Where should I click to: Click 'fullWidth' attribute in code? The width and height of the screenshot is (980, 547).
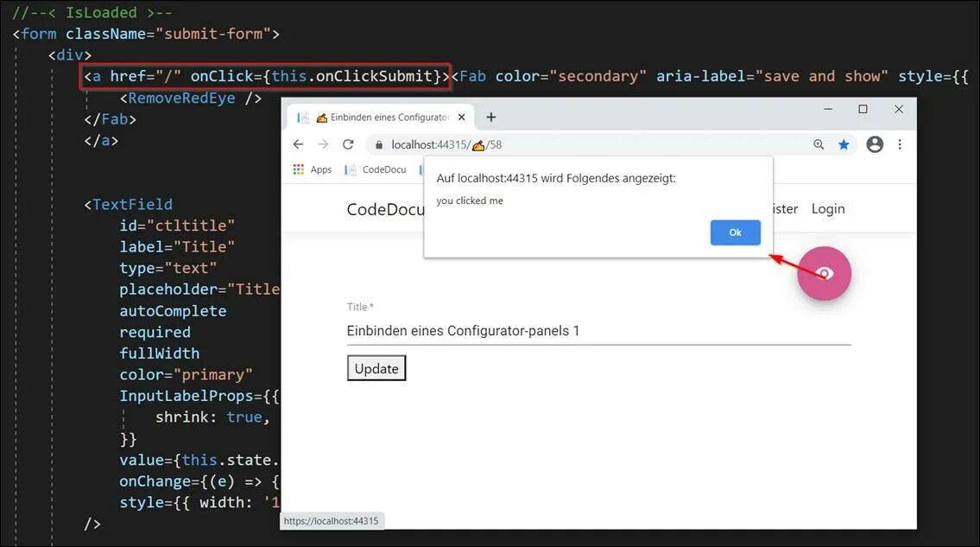pos(160,353)
